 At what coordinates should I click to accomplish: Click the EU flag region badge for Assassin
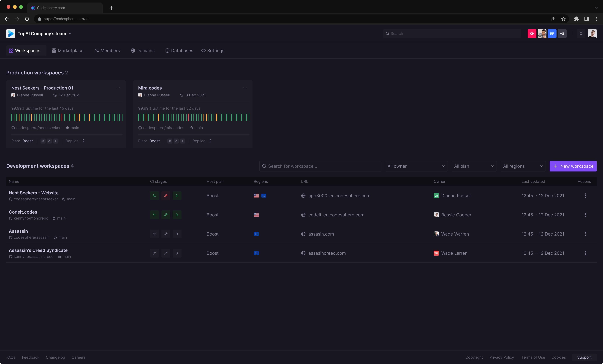(x=256, y=234)
